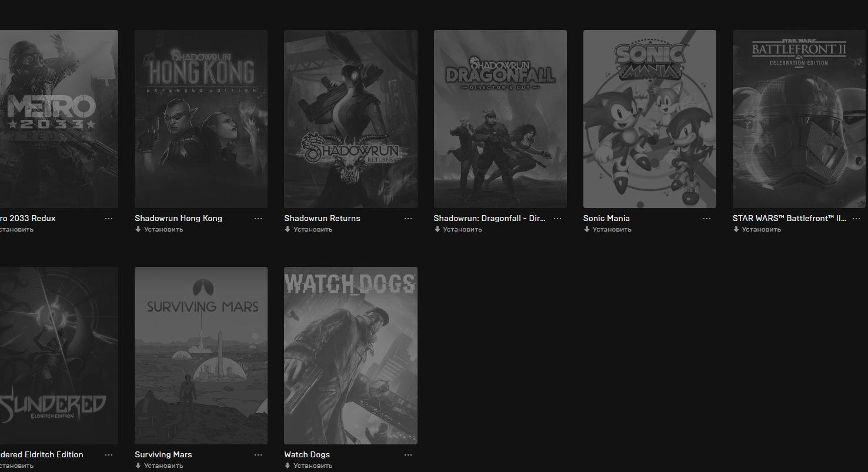Screen dimensions: 868x472
Task: Click the Surviving Mars title text
Action: (163, 454)
